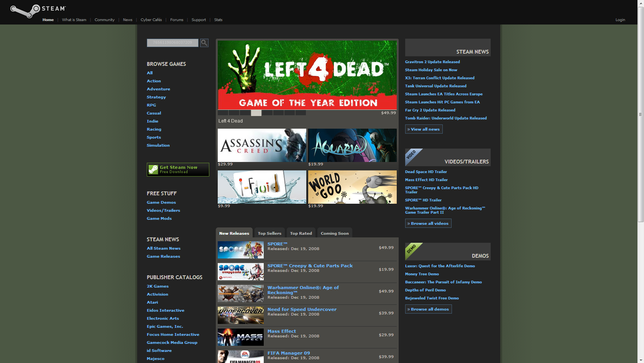
Task: Switch to the Top Sellers tab
Action: (x=269, y=233)
